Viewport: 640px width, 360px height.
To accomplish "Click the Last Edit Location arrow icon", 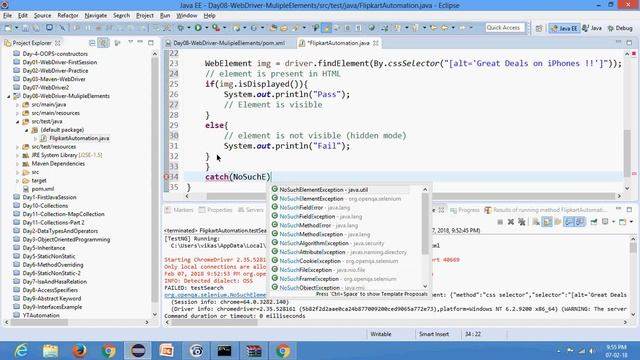I will (x=433, y=28).
